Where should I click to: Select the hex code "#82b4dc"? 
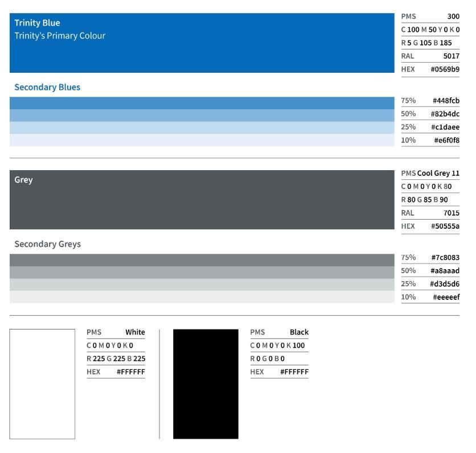[x=445, y=114]
